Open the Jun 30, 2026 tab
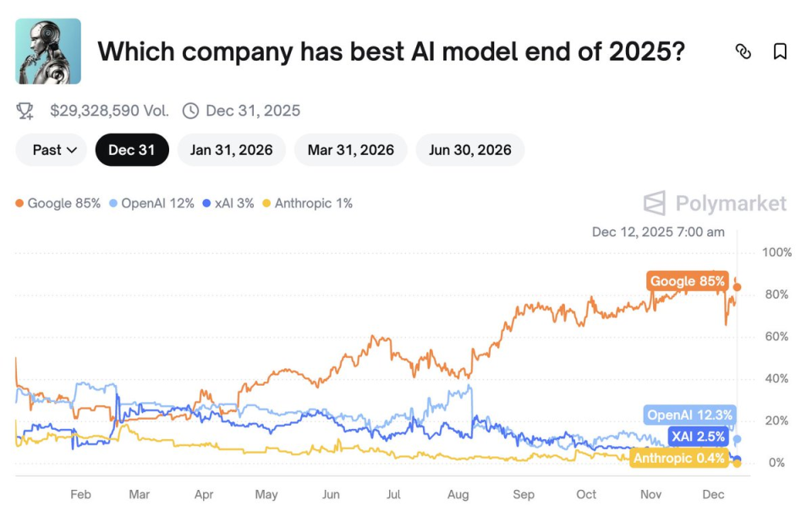 click(x=469, y=150)
